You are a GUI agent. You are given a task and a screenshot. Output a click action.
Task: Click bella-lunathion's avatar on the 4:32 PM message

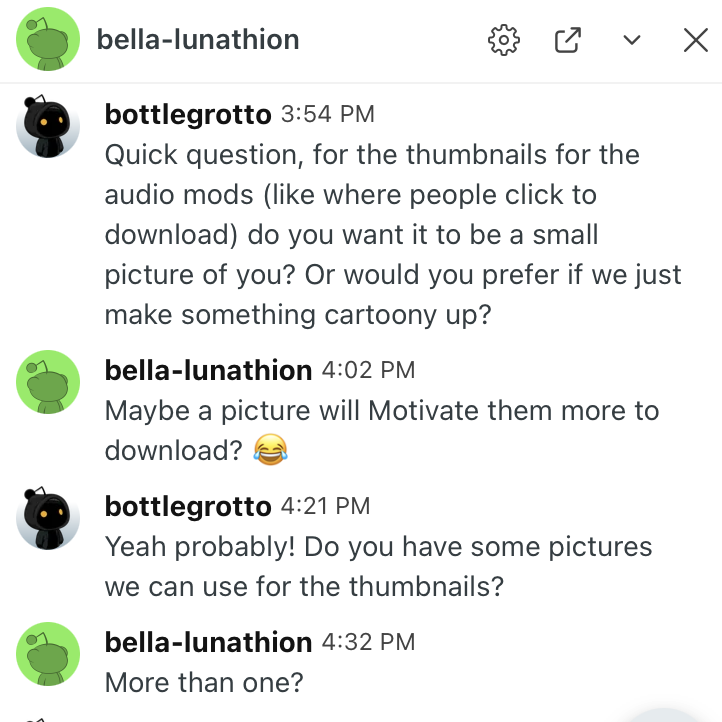[x=48, y=653]
